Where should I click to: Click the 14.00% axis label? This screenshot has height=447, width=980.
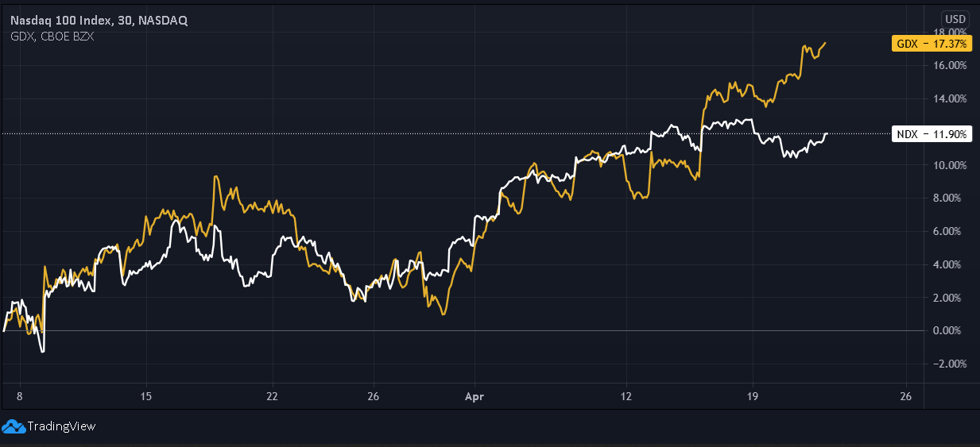(951, 98)
